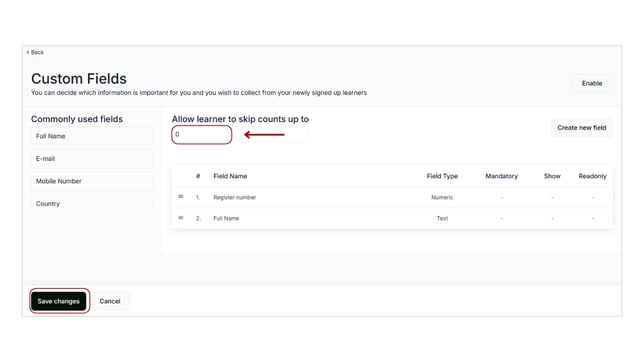Cancel the custom fields changes

click(x=110, y=301)
